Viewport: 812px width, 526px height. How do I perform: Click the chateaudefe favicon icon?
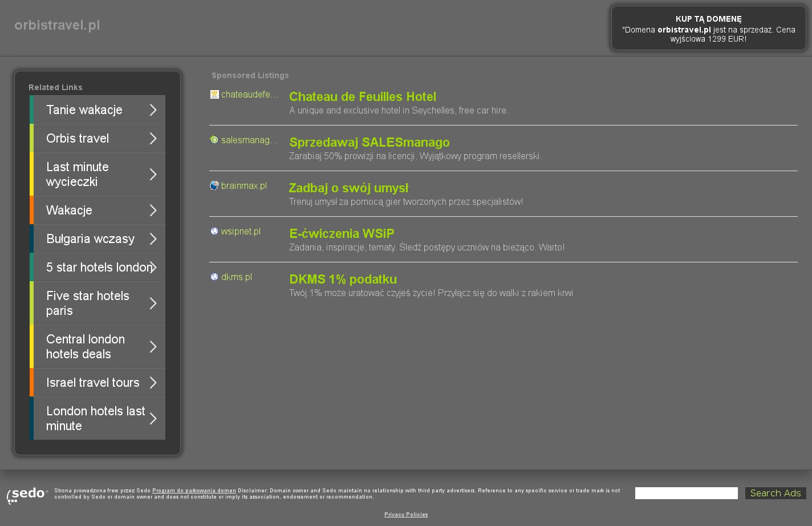(214, 95)
